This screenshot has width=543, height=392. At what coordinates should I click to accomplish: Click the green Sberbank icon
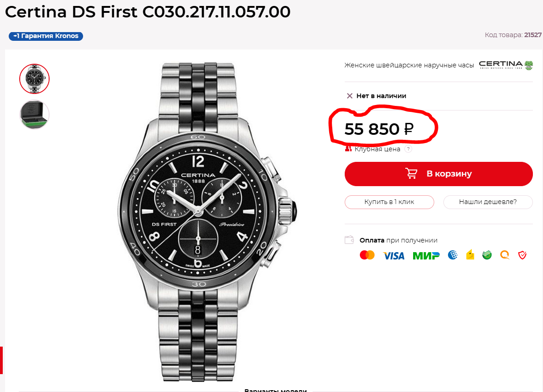pos(487,255)
